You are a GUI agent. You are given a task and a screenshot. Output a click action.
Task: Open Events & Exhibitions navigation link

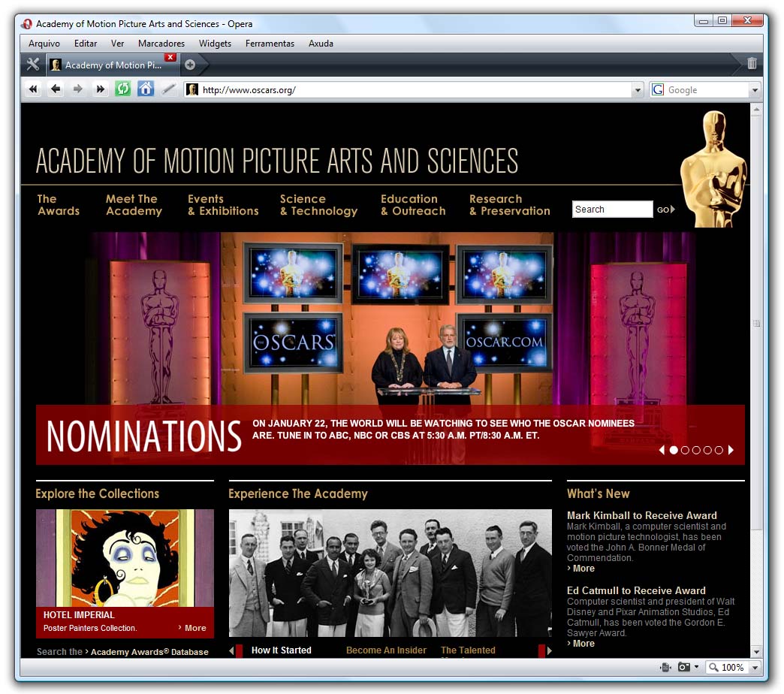[x=223, y=205]
